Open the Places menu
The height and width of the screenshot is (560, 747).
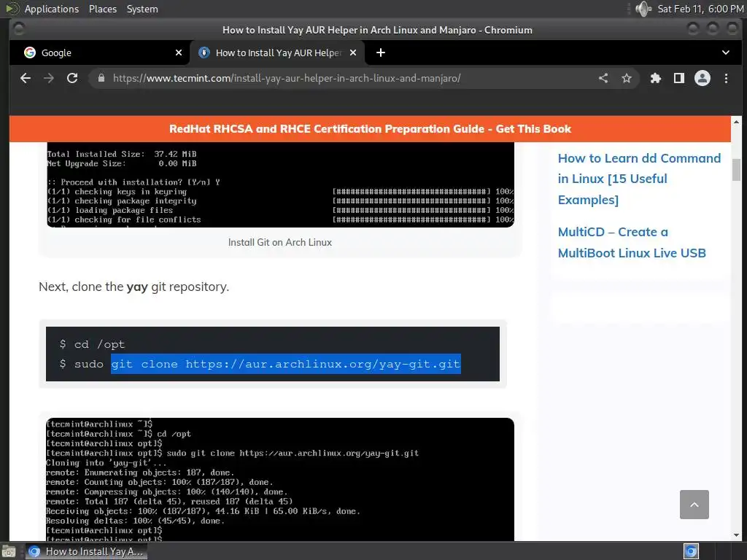coord(102,9)
